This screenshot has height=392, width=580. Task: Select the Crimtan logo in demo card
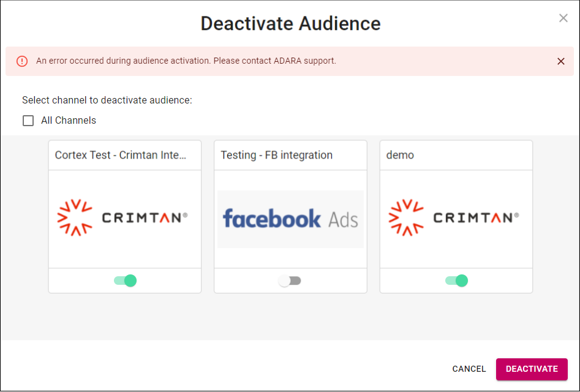(x=454, y=218)
